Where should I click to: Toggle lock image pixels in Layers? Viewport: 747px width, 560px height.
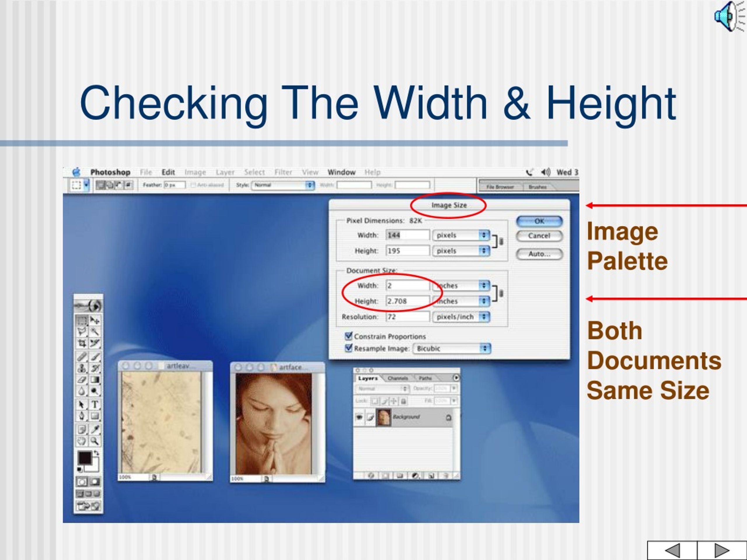[384, 401]
